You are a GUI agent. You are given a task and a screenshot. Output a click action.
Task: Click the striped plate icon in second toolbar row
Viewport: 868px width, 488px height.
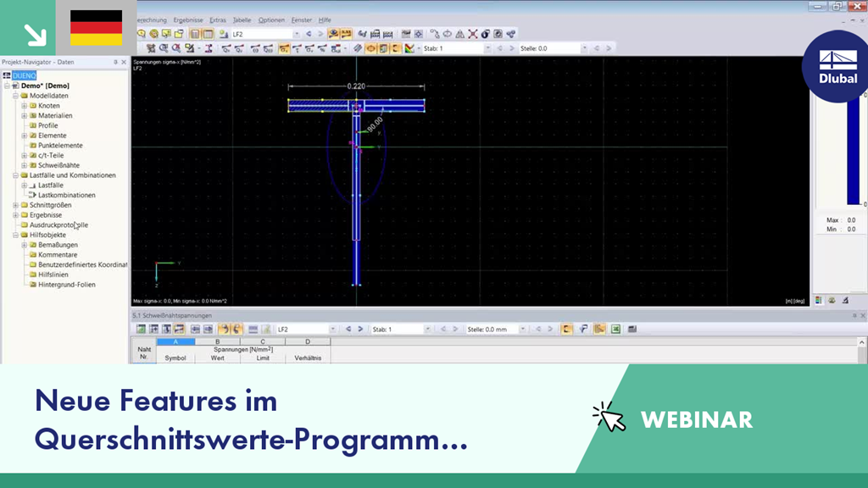[359, 48]
